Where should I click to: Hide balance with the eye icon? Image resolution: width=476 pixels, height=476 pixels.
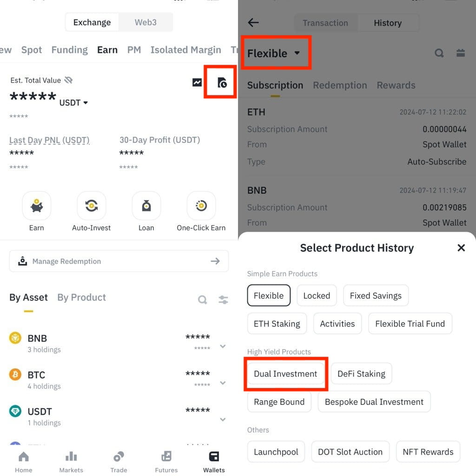pyautogui.click(x=68, y=80)
